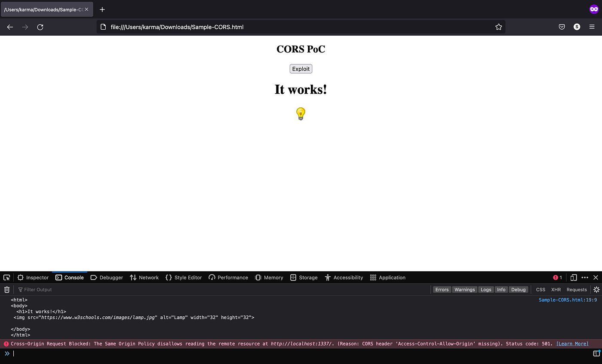Open the Memory tab

[x=269, y=278]
